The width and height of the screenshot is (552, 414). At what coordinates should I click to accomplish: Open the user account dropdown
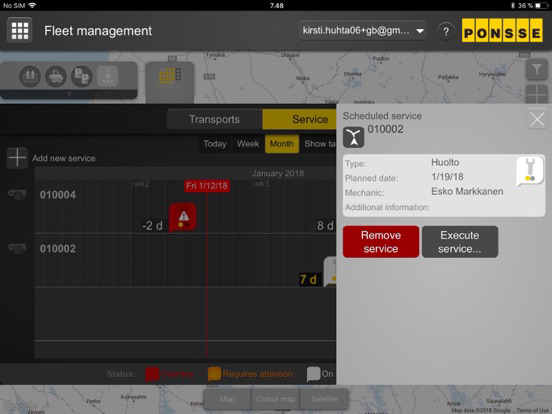[363, 31]
